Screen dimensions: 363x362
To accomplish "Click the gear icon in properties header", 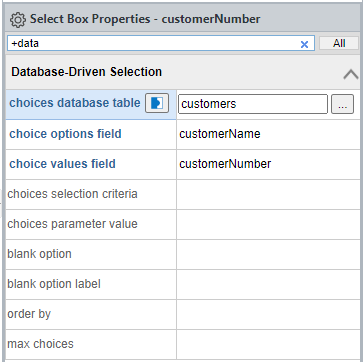I will tap(17, 20).
